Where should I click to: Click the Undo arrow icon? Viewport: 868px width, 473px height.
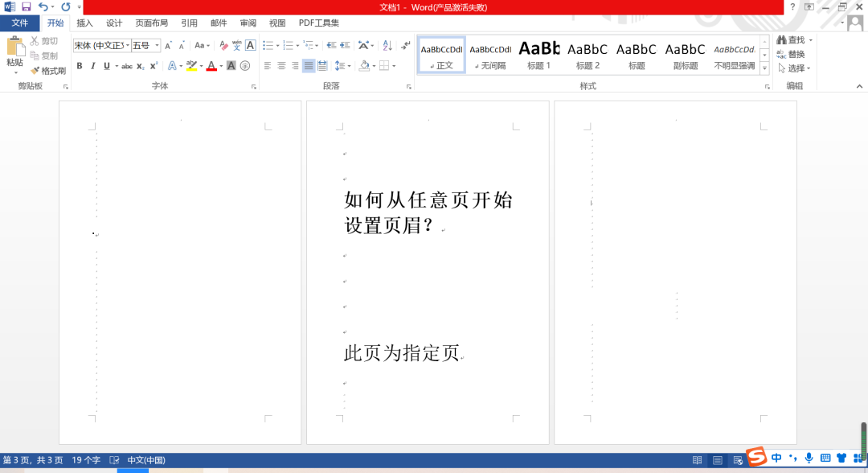point(43,6)
